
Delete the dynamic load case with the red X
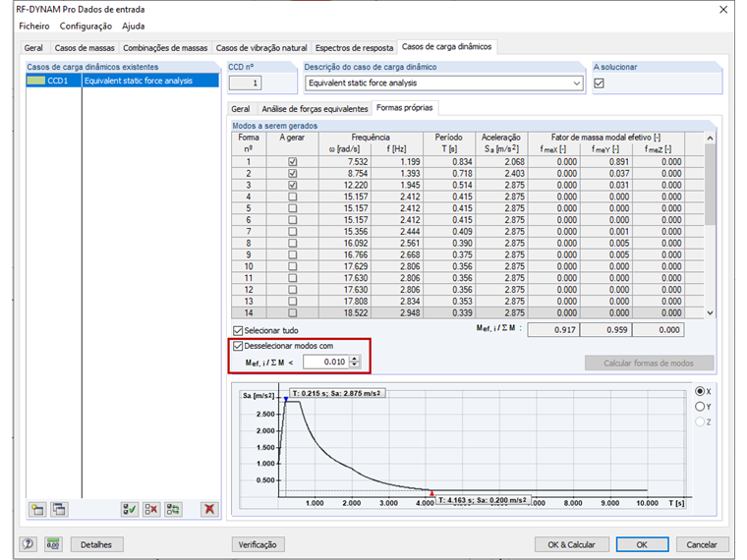pyautogui.click(x=209, y=510)
